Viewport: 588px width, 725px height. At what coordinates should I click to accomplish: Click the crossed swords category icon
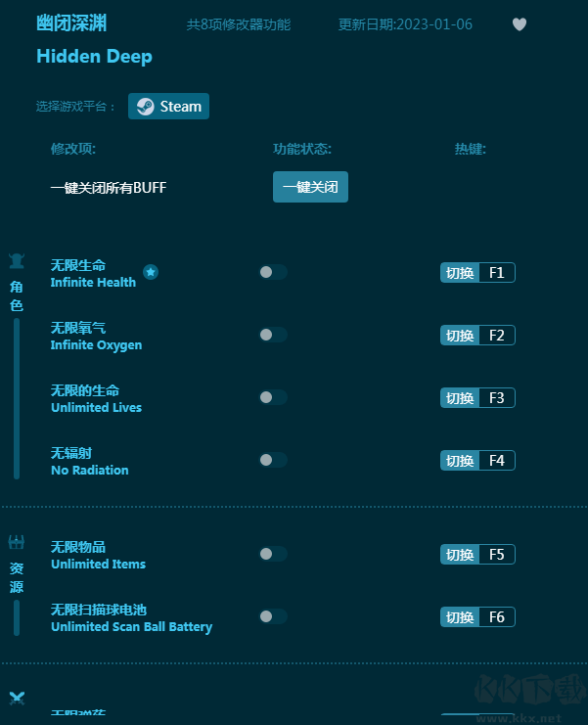coord(17,699)
